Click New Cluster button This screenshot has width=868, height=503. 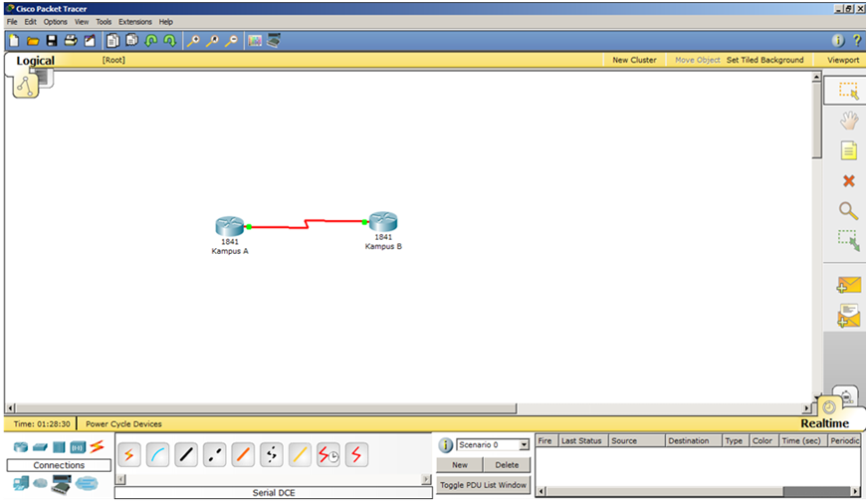(x=634, y=60)
